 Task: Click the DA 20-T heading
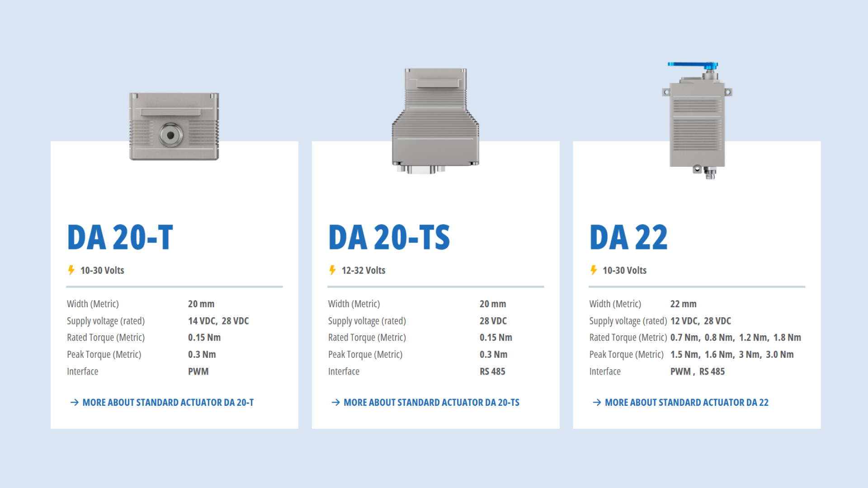[120, 238]
